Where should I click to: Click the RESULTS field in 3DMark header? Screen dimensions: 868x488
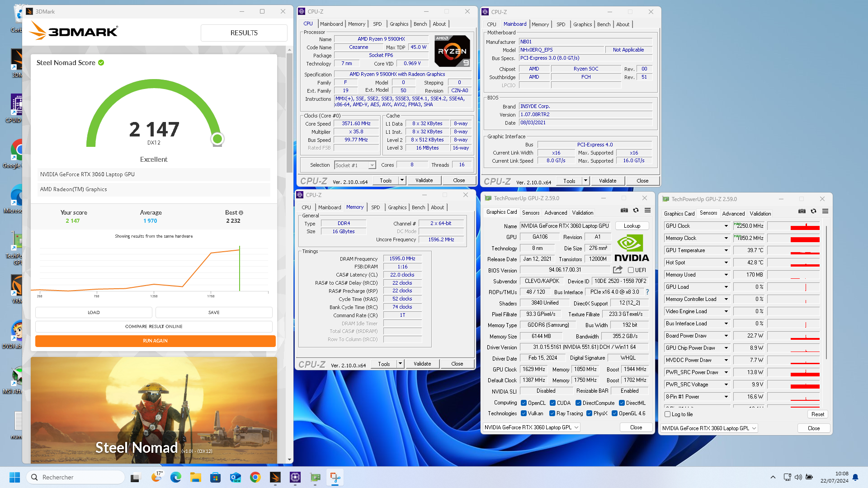(x=244, y=33)
